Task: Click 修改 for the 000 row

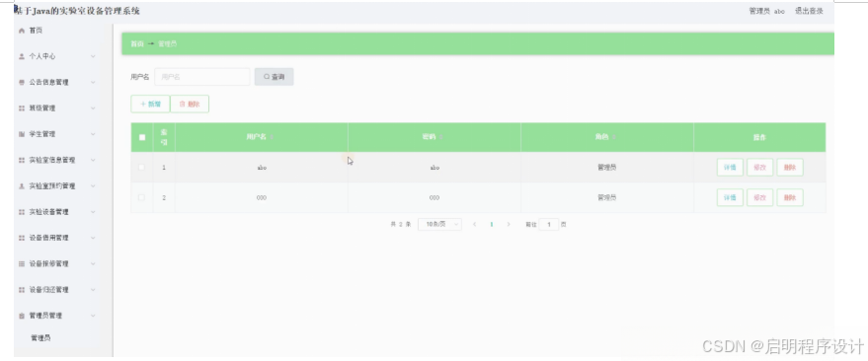Action: [759, 197]
